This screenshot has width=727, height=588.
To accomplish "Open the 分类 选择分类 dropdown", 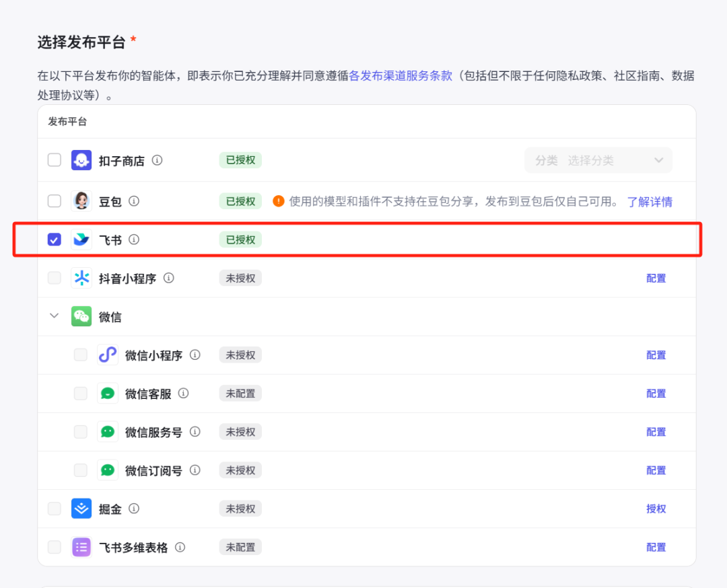I will coord(598,160).
